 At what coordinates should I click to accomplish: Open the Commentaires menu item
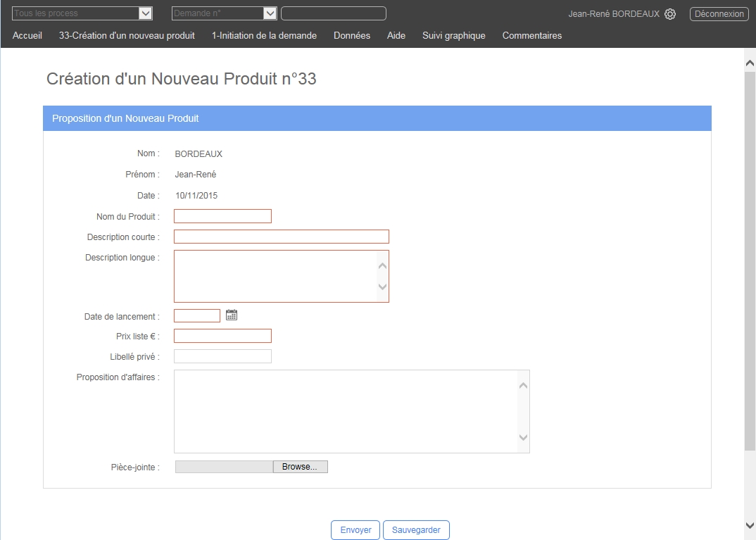[531, 35]
